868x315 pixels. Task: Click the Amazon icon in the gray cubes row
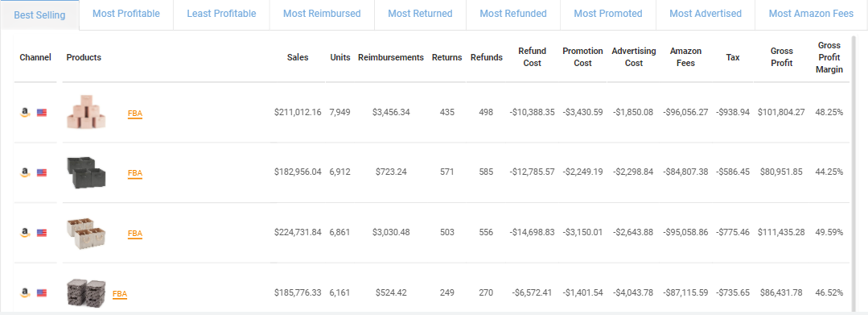25,173
